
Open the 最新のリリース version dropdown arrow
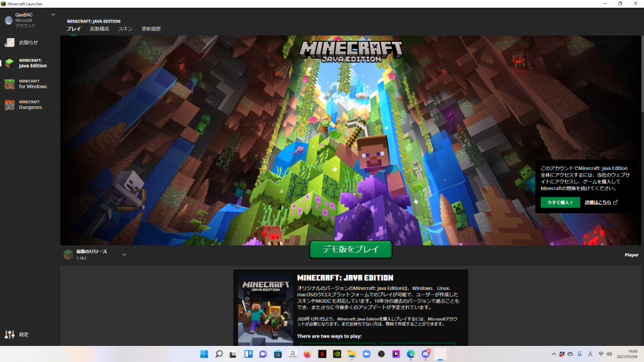[x=124, y=254]
